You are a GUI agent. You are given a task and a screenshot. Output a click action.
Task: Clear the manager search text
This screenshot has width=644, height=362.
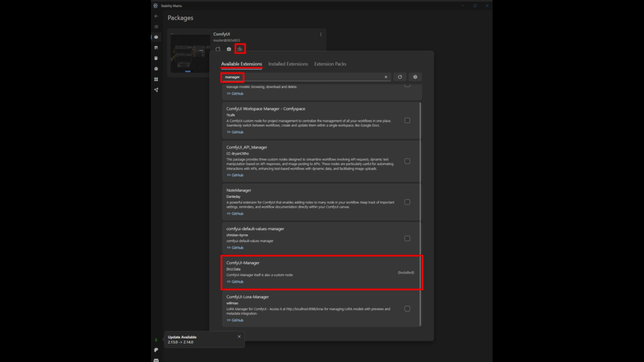click(386, 77)
